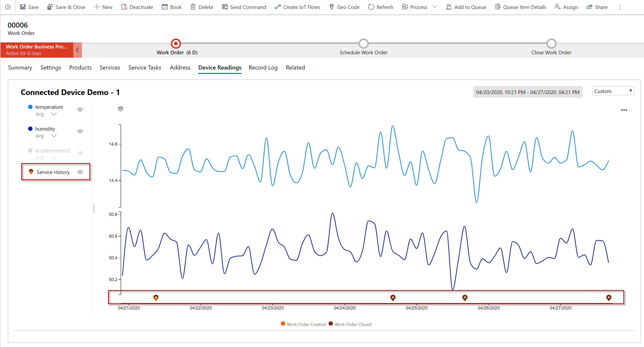Switch to the Device Readings tab
The image size is (644, 347).
tap(220, 68)
